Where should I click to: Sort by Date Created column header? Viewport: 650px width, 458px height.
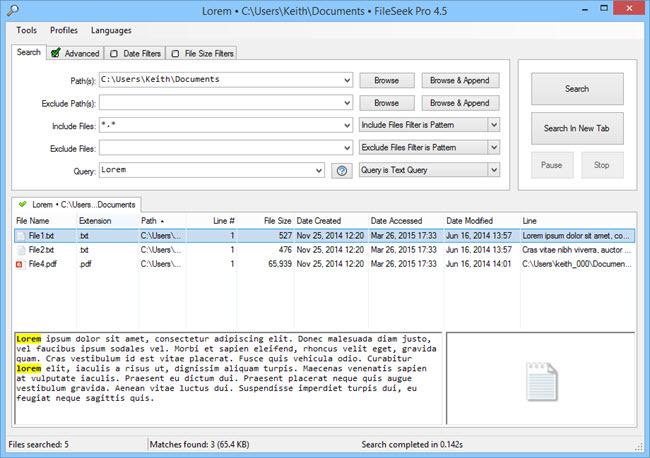coord(331,221)
